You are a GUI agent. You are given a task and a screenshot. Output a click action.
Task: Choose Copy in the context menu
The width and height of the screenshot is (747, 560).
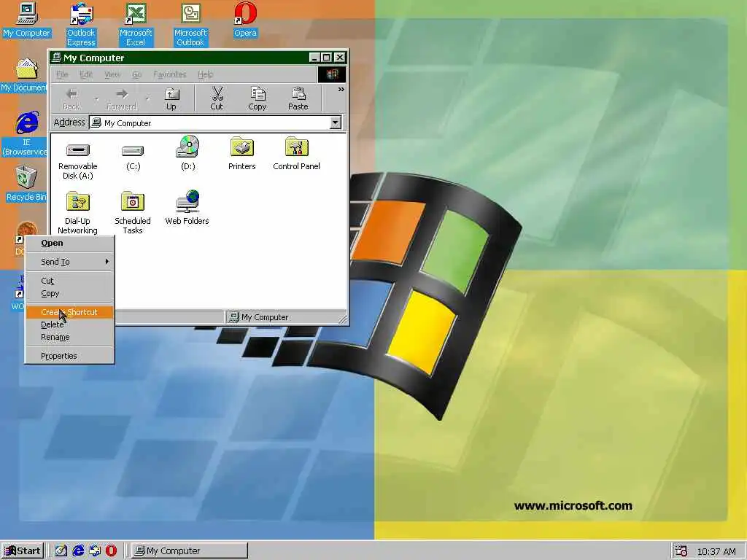coord(69,293)
